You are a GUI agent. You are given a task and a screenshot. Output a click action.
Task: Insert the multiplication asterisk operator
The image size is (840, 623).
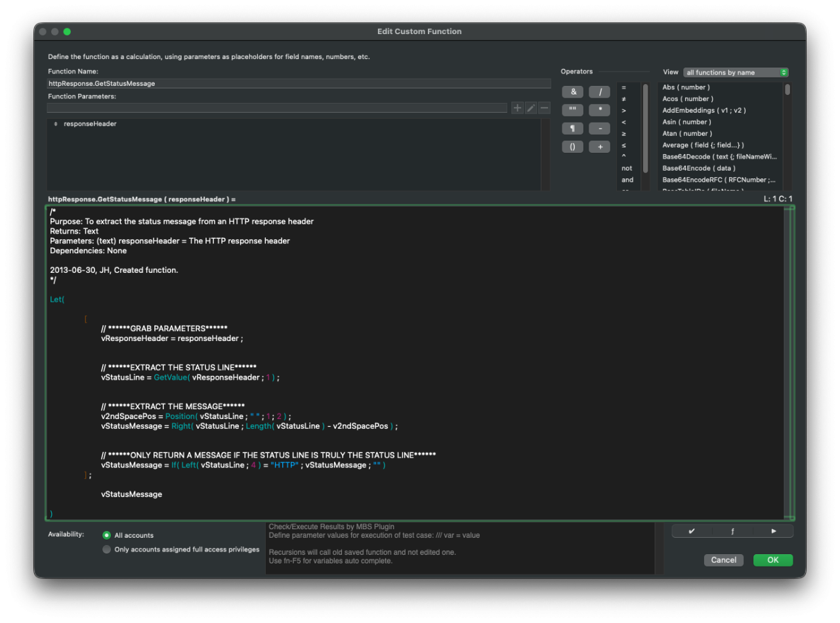point(599,110)
